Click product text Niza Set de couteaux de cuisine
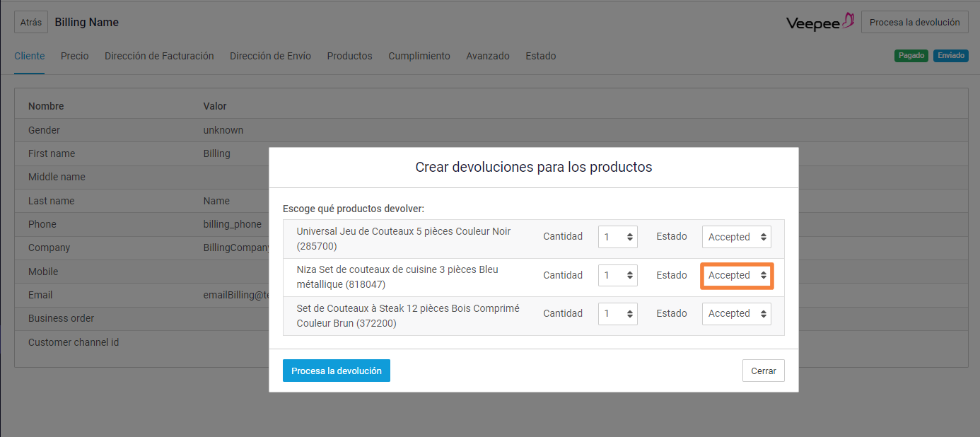 (x=397, y=277)
